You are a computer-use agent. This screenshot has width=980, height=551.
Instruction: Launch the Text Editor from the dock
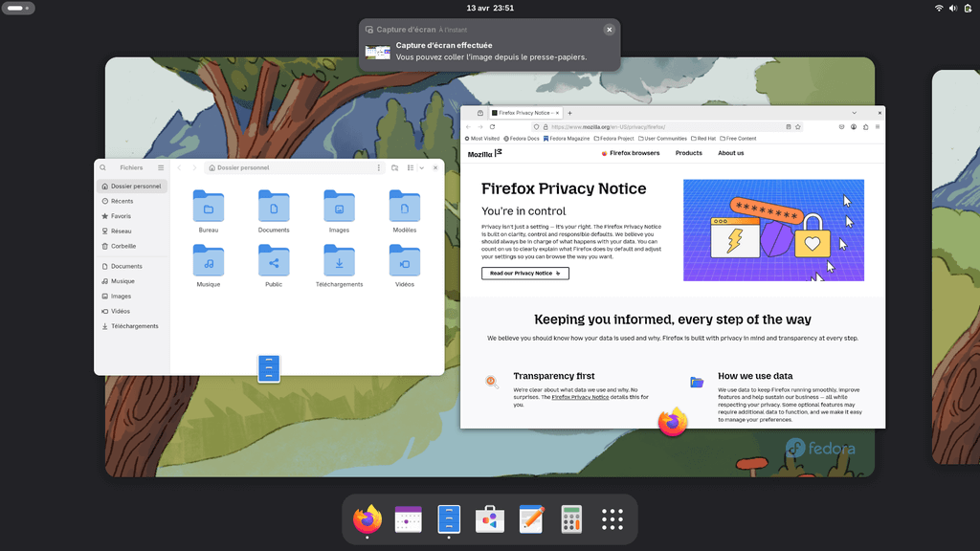[x=530, y=519]
